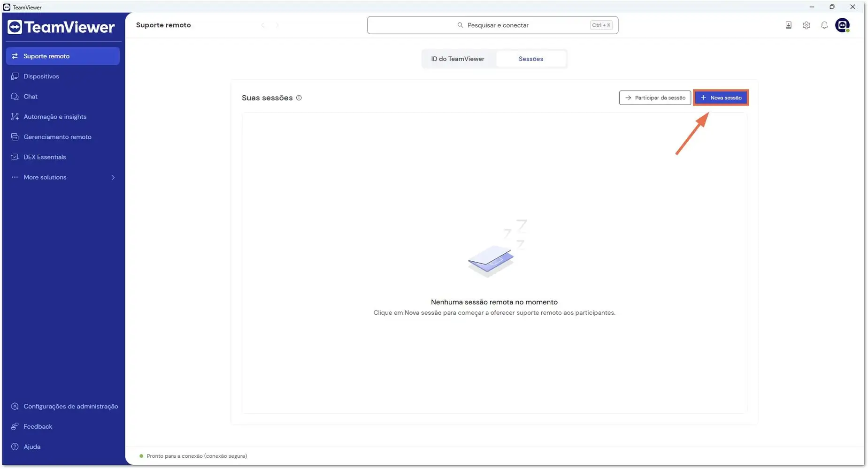Open Suporte remoto in the sidebar
This screenshot has width=868, height=469.
pyautogui.click(x=62, y=56)
